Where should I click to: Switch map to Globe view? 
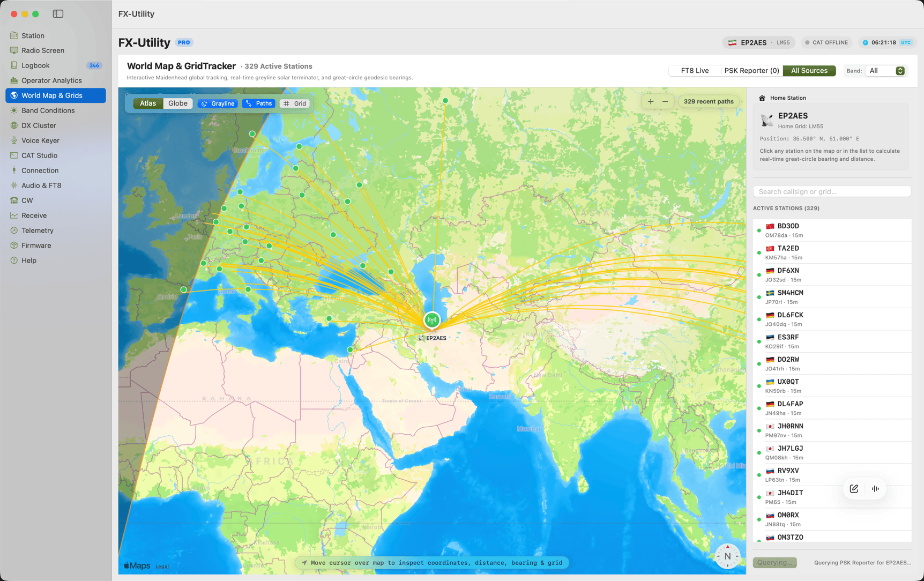tap(178, 103)
